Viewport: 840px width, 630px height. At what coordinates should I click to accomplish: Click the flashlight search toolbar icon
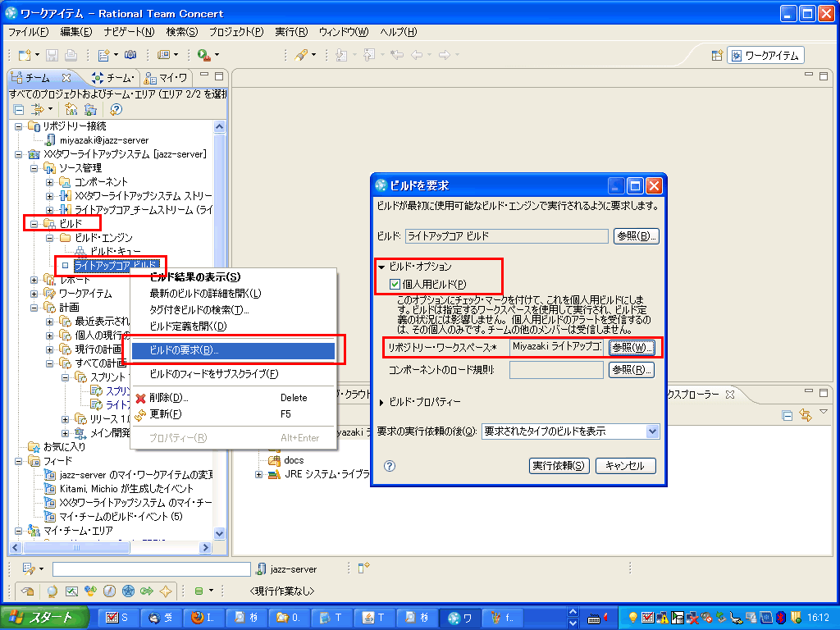[301, 55]
